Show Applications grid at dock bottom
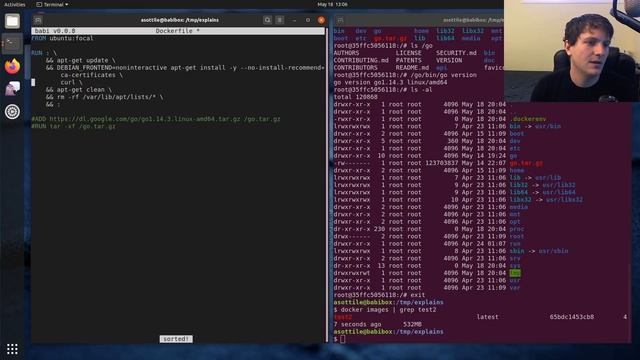The height and width of the screenshot is (360, 640). pyautogui.click(x=12, y=349)
